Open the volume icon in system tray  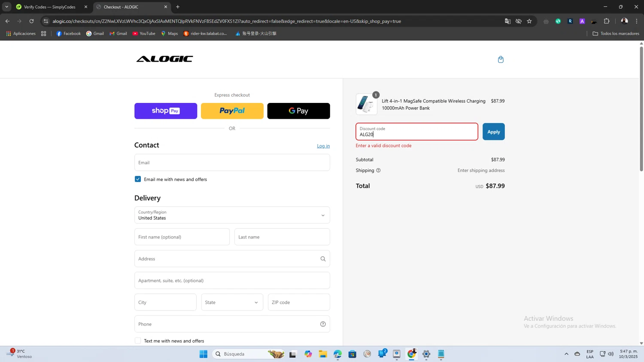(x=611, y=354)
